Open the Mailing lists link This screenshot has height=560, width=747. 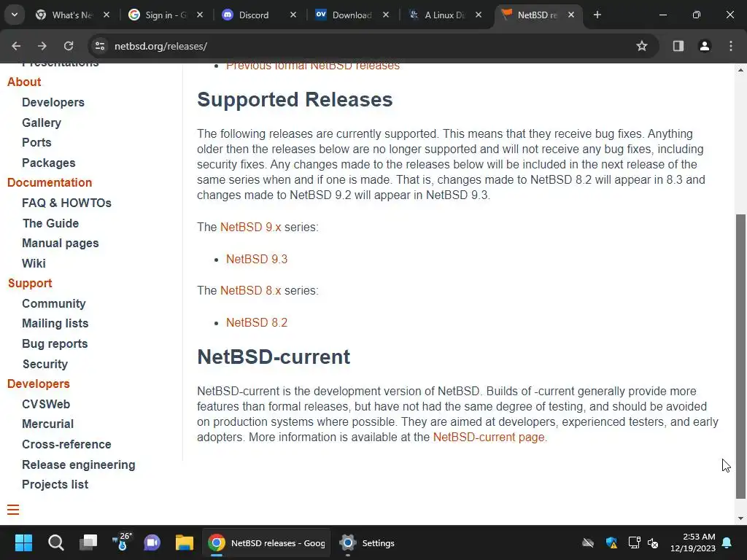[55, 323]
